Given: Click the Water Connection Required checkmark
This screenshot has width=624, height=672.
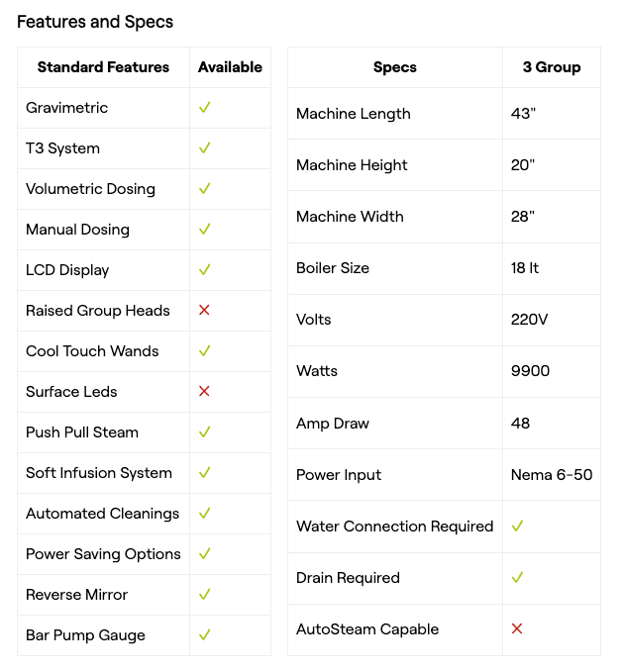Looking at the screenshot, I should coord(517,527).
